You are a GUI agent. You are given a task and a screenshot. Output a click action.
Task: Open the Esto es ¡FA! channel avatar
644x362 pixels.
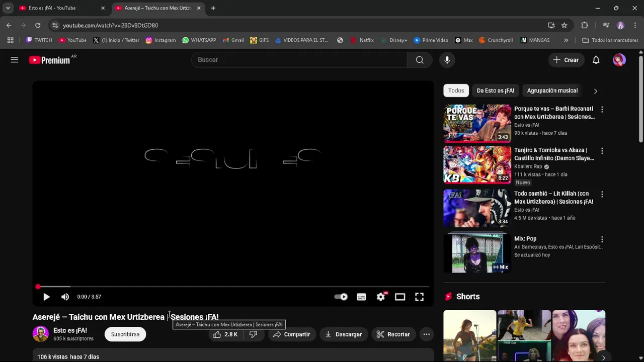pos(41,334)
